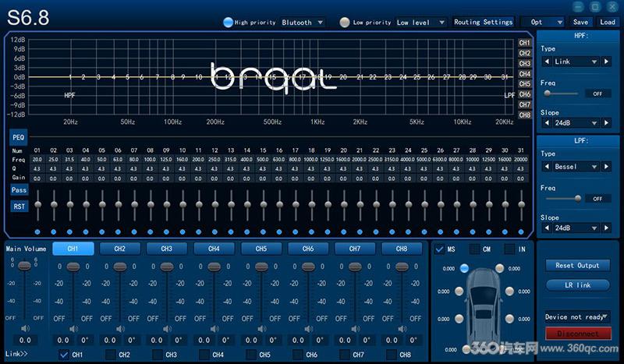Open Routing Settings
The height and width of the screenshot is (364, 624).
coord(483,23)
